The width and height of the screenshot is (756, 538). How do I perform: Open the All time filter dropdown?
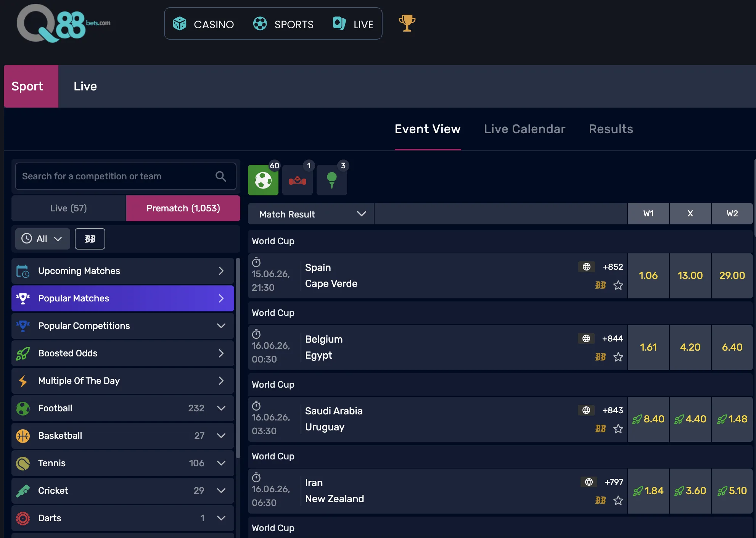tap(42, 239)
